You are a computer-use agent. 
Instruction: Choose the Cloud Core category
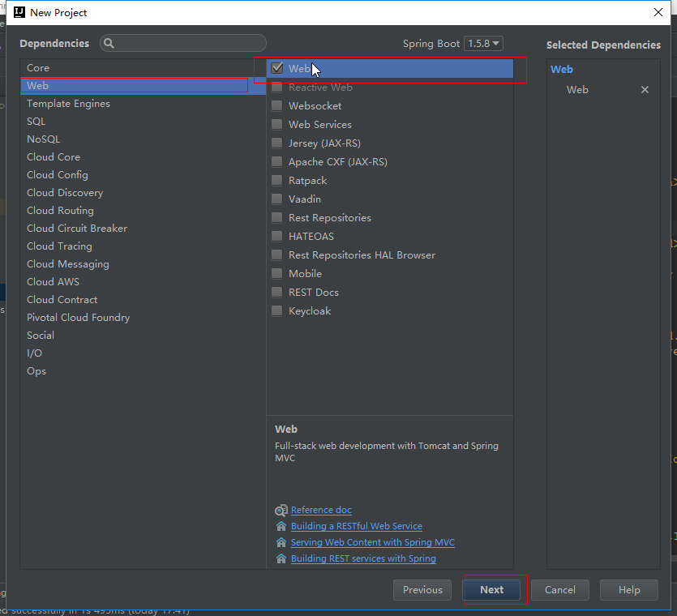click(143, 157)
